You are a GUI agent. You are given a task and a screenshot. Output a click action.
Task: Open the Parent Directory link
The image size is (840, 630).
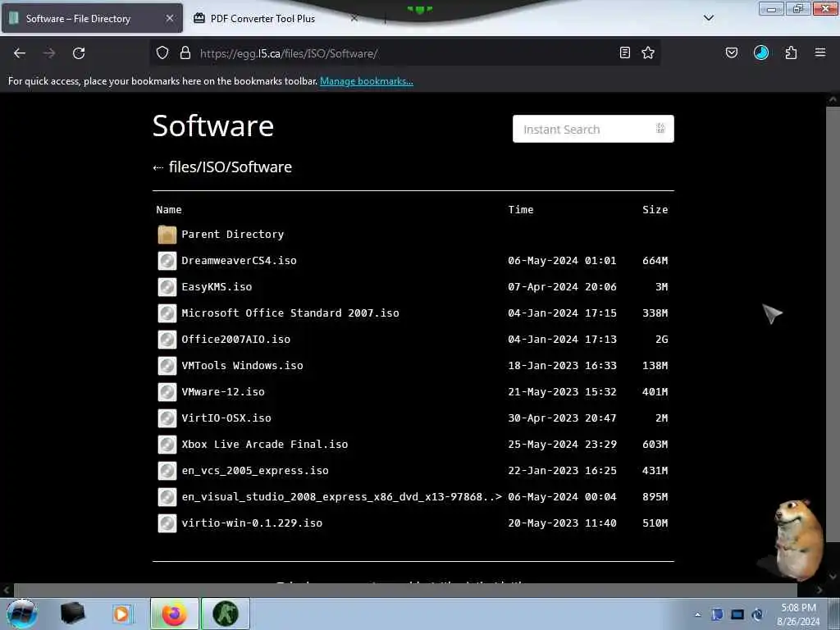[x=232, y=235]
